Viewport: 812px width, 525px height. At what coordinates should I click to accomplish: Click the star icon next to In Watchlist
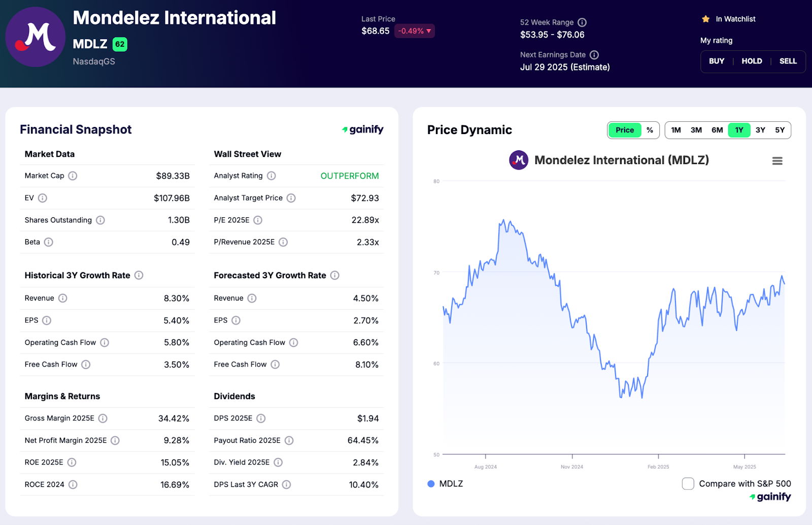coord(705,19)
